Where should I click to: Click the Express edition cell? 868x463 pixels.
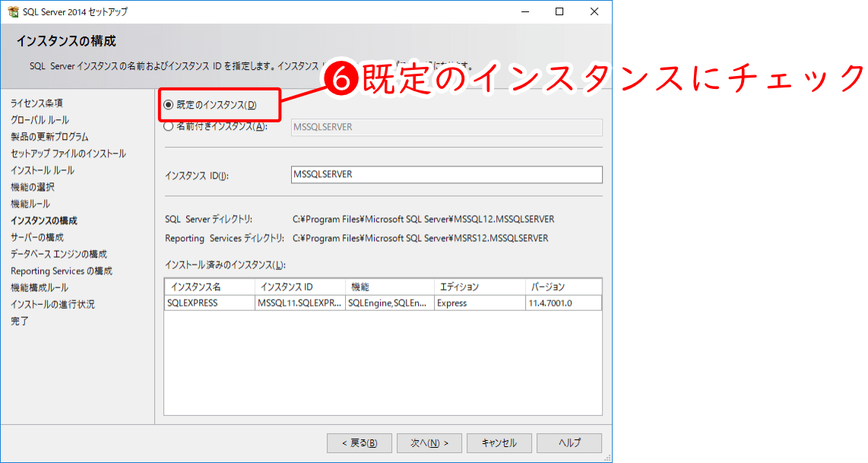tap(480, 303)
